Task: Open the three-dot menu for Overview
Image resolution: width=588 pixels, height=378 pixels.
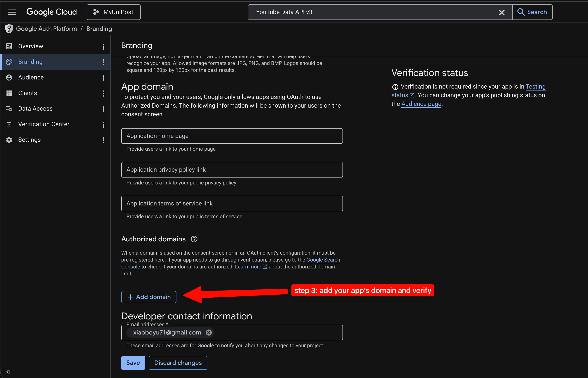Action: coord(103,46)
